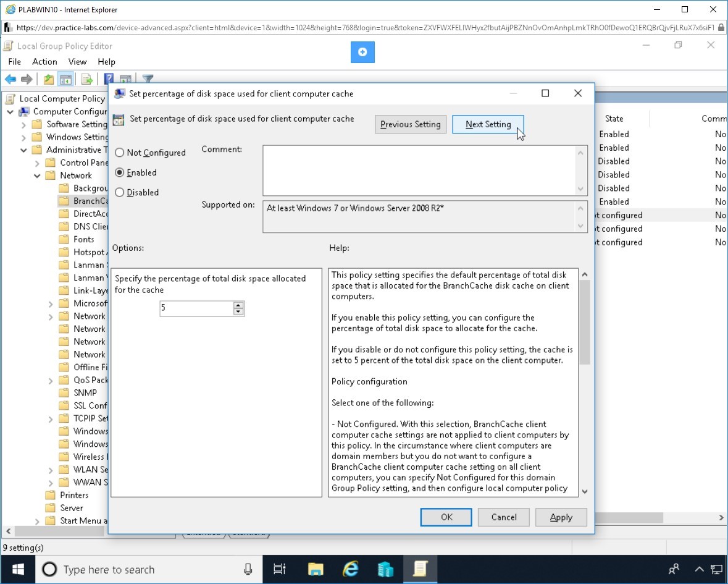Viewport: 728px width, 584px height.
Task: Show hidden system tray icons
Action: tap(699, 569)
